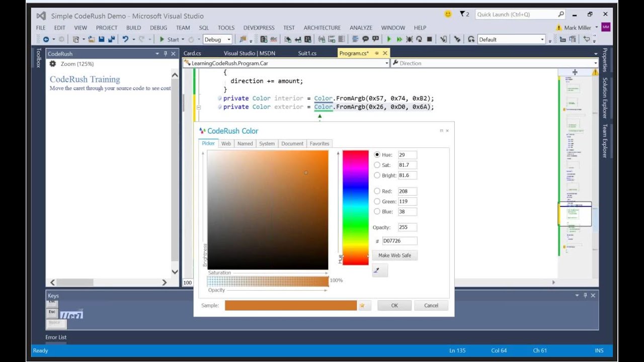Click the pin icon on Program.cs tab

[377, 53]
